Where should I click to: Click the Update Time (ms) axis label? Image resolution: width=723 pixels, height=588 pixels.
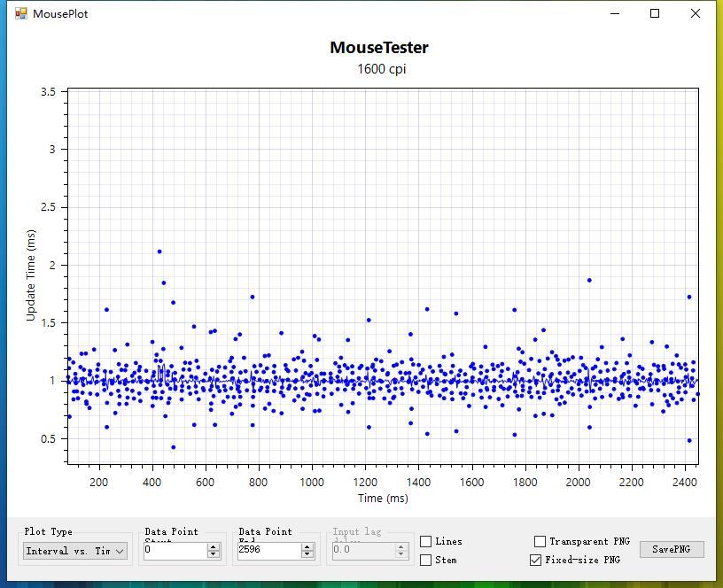[31, 275]
